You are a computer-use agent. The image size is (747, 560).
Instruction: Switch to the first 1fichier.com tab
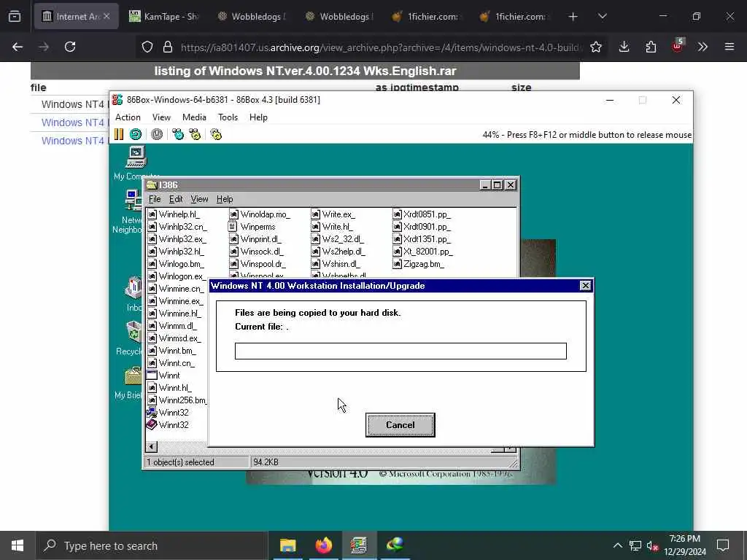point(426,16)
